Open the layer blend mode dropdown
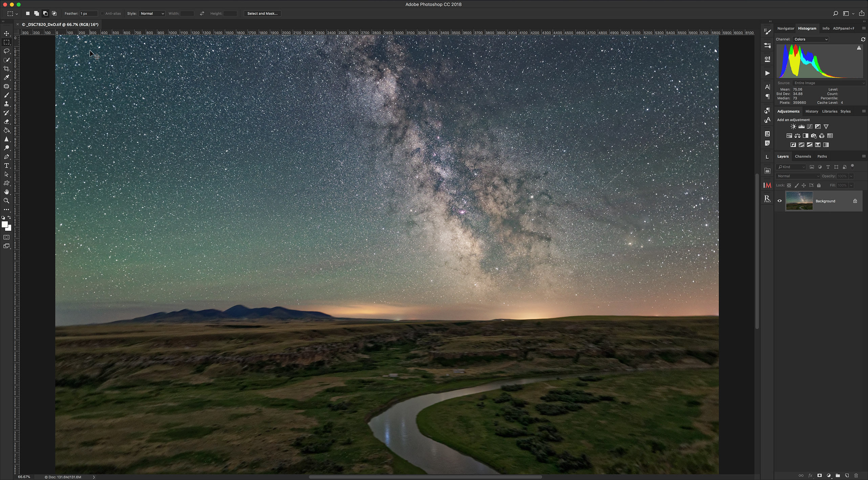 [798, 176]
